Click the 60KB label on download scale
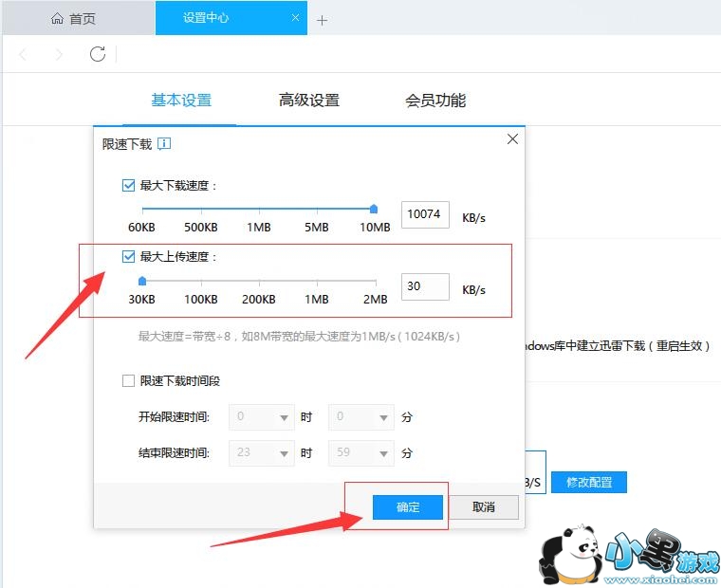The width and height of the screenshot is (721, 588). point(141,227)
